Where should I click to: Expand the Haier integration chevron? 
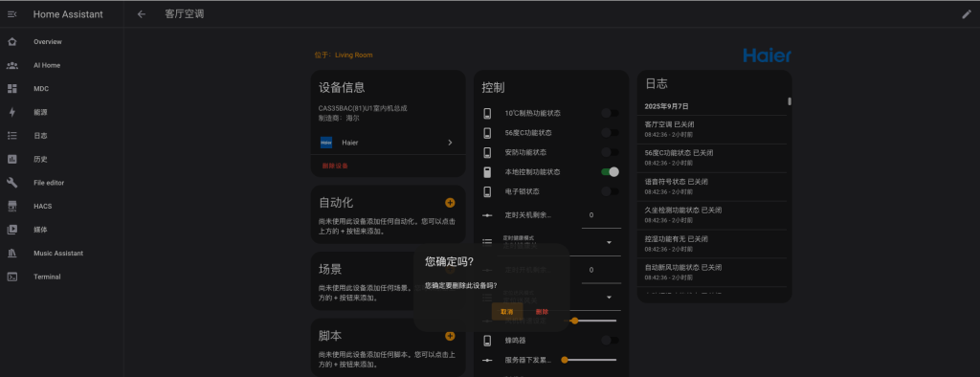pyautogui.click(x=450, y=143)
